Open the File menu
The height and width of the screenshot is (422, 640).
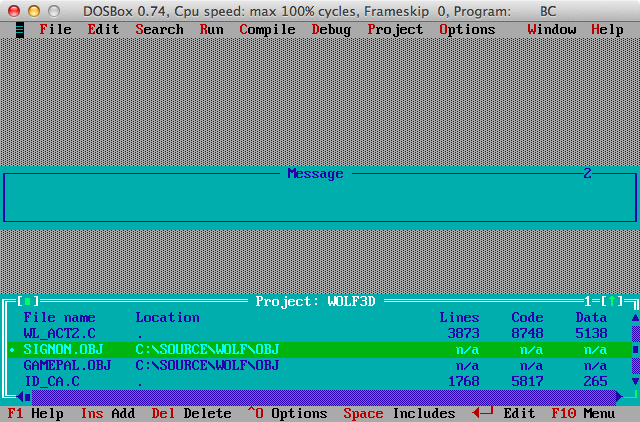(56, 29)
